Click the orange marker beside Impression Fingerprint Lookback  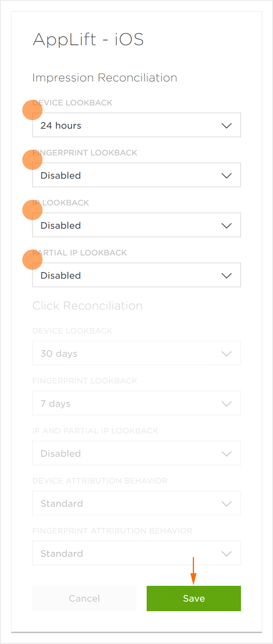[32, 160]
